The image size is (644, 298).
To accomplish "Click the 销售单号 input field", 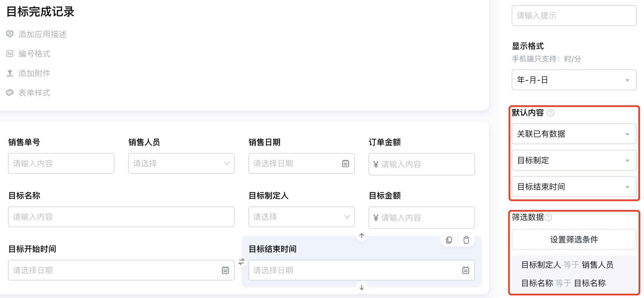I will coord(61,163).
